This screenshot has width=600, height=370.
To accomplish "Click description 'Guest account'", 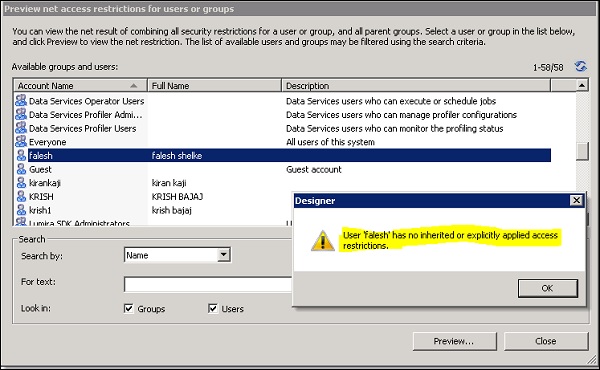I will pos(314,170).
